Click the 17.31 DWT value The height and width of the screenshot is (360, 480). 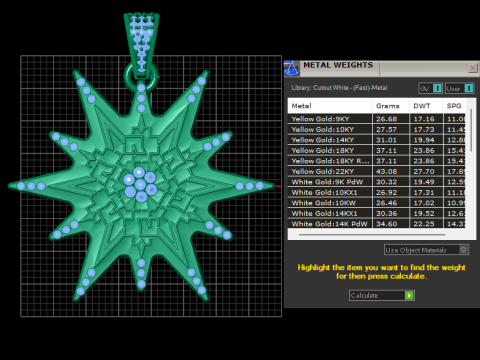424,192
